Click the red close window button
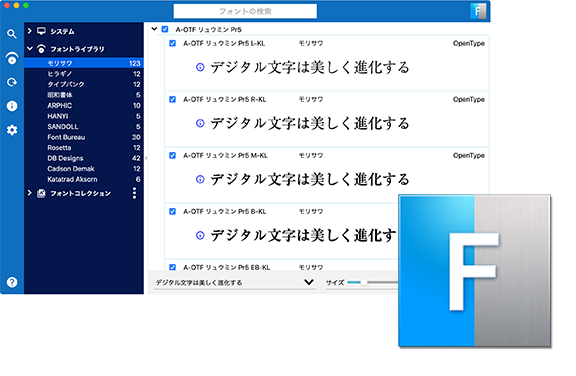576x376 pixels. point(7,5)
